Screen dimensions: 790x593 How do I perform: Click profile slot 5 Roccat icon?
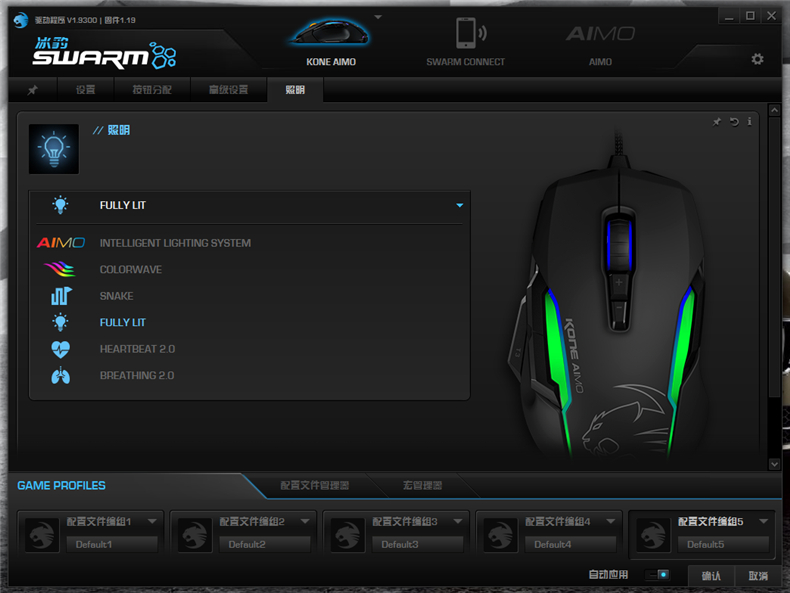(653, 535)
